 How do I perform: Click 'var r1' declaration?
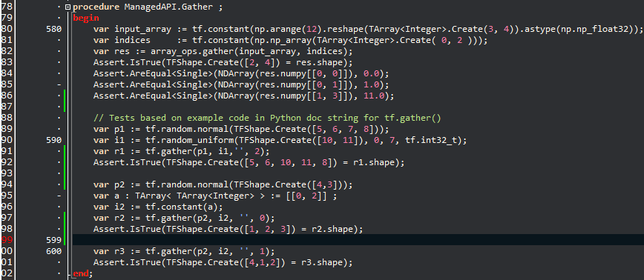pos(109,152)
